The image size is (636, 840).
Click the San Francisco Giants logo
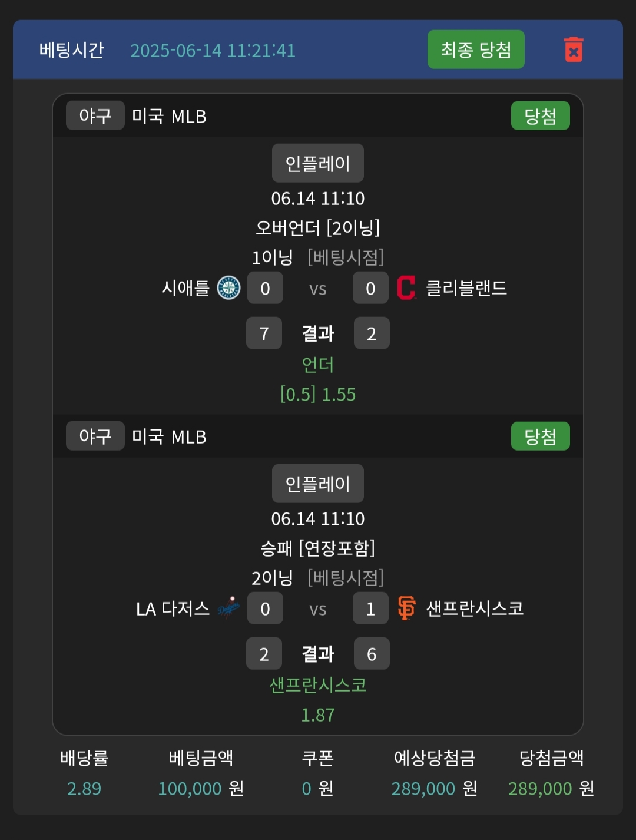click(406, 608)
